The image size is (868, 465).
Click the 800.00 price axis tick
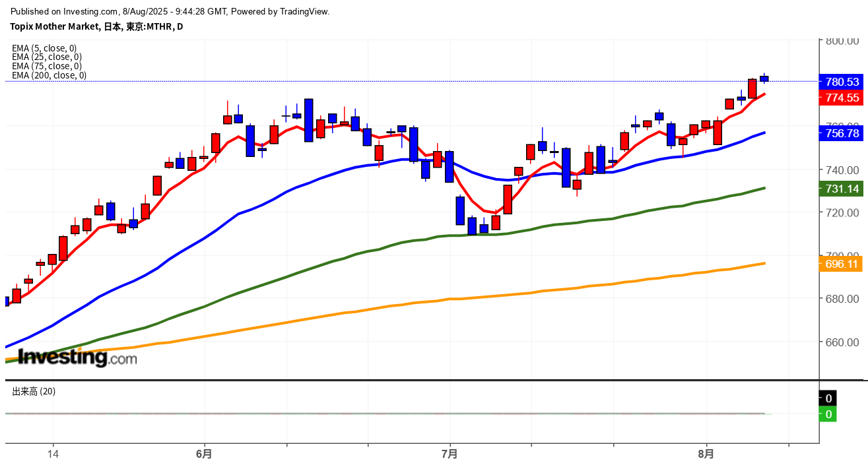coord(842,41)
